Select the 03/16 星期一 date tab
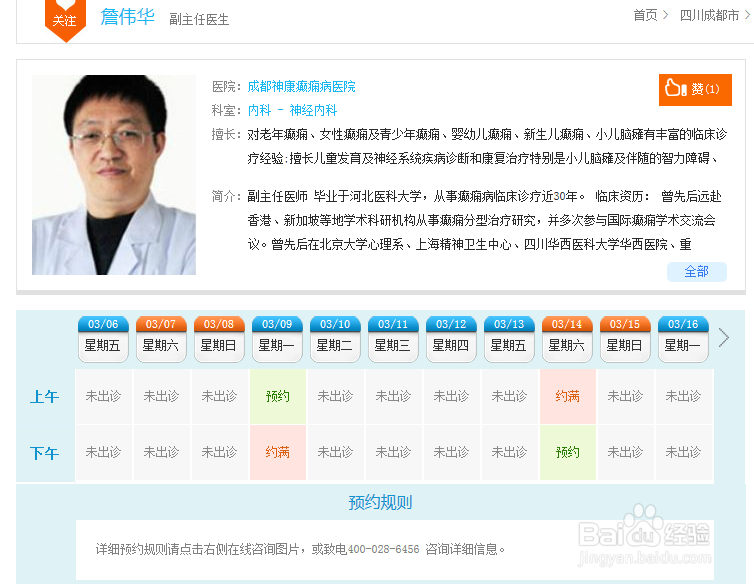 coord(683,338)
